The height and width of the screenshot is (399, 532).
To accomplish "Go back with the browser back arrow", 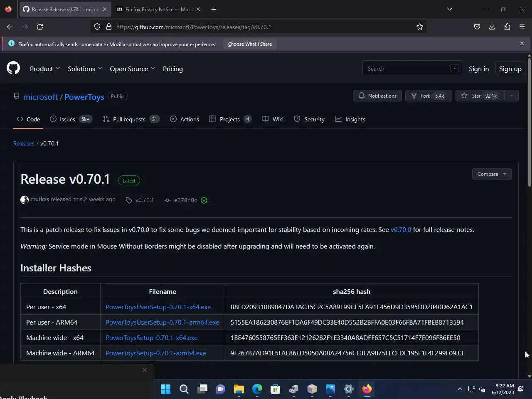I will click(10, 27).
